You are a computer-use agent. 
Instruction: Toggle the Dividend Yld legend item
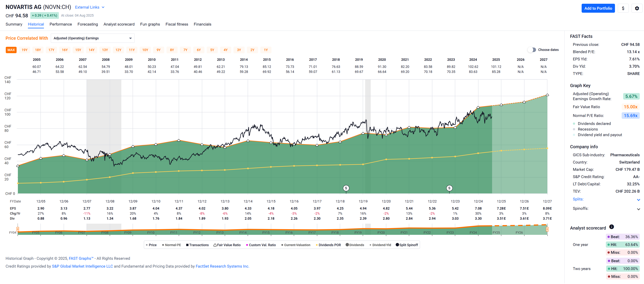click(380, 245)
